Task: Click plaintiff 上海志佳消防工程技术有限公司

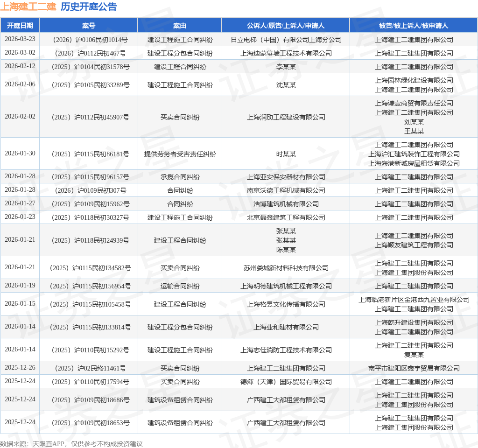Action: [x=286, y=350]
